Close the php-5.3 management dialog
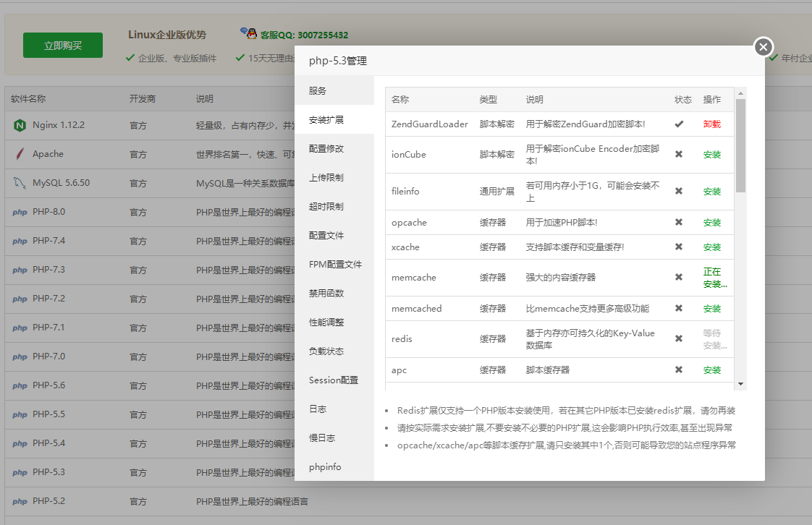 coord(763,47)
